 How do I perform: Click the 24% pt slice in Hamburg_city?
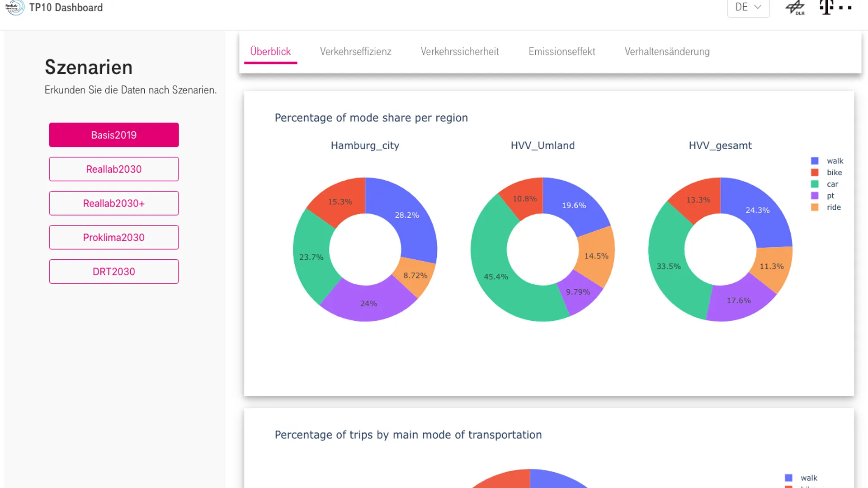click(x=368, y=304)
